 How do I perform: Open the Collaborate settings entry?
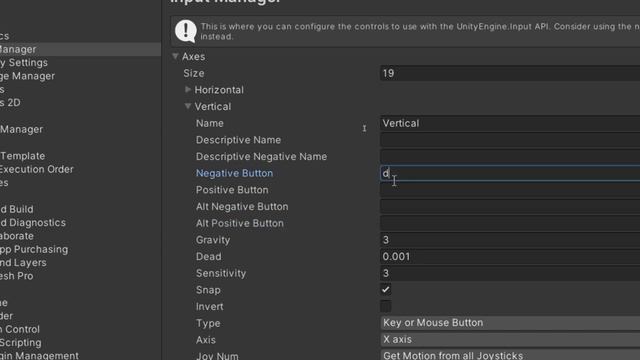[x=17, y=236]
